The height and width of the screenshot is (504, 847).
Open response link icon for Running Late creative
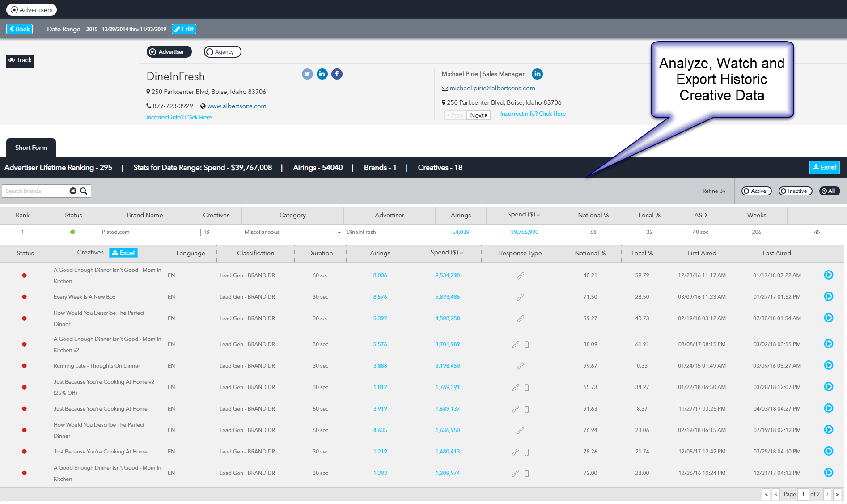coord(521,366)
